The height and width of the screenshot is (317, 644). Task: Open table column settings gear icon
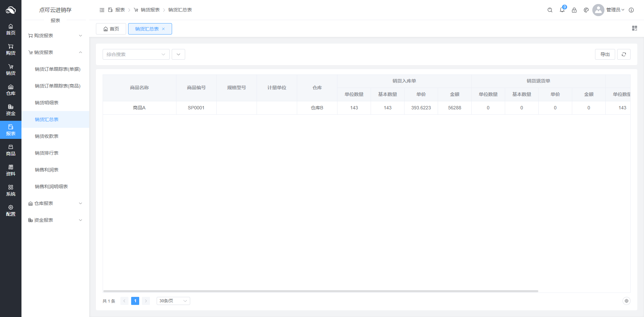pos(626,301)
